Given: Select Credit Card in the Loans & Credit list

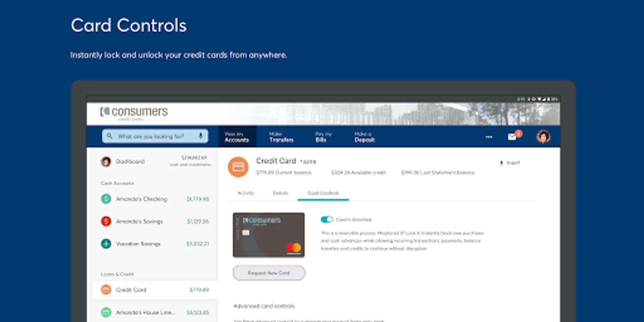Looking at the screenshot, I should 155,289.
